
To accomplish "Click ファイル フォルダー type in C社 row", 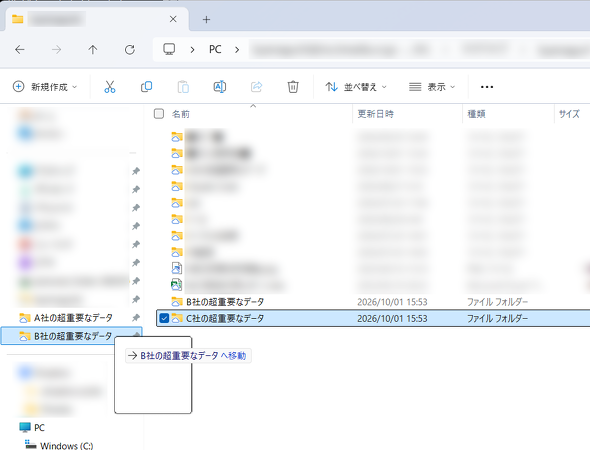I will (497, 318).
